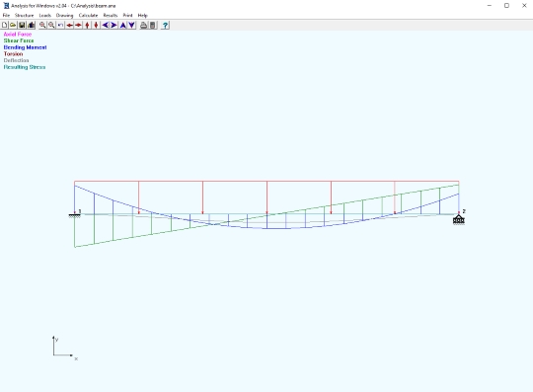Screen dimensions: 533x392
Task: Click the New file toolbar icon
Action: pyautogui.click(x=4, y=25)
